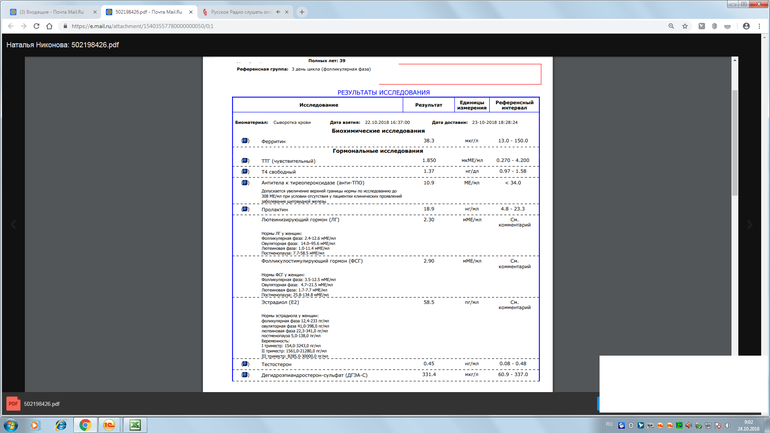Open the downloaded 502198426.pdf file in downloads bar
This screenshot has height=433, width=770.
[x=40, y=402]
